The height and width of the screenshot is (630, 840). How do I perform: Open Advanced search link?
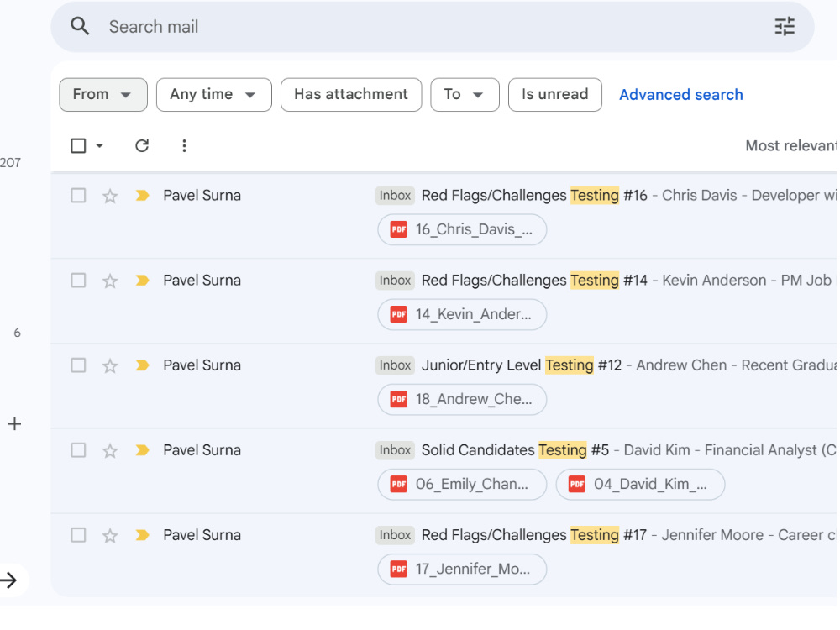point(681,95)
